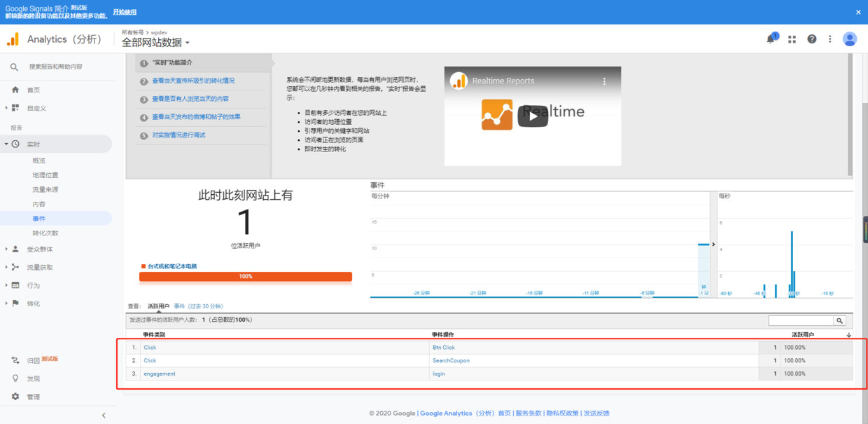This screenshot has height=424, width=868.
Task: Collapse the 实时 section arrow
Action: point(6,144)
